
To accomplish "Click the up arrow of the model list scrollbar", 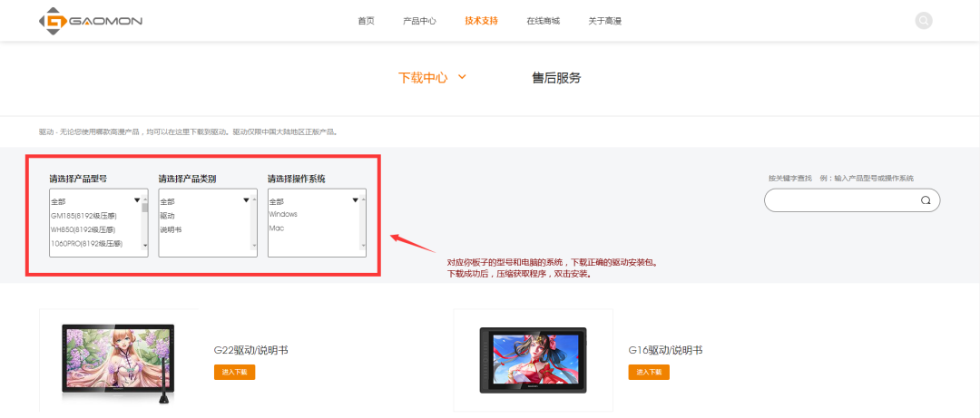I will pos(145,199).
